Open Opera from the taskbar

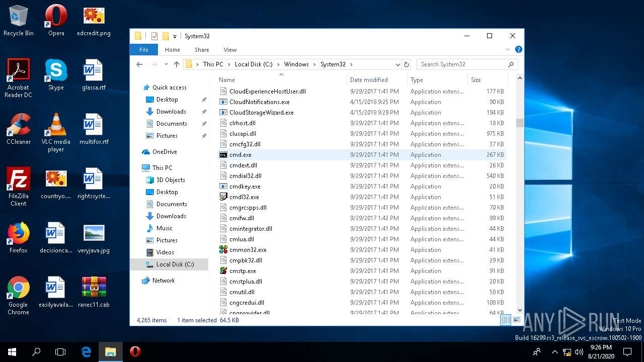[135, 352]
